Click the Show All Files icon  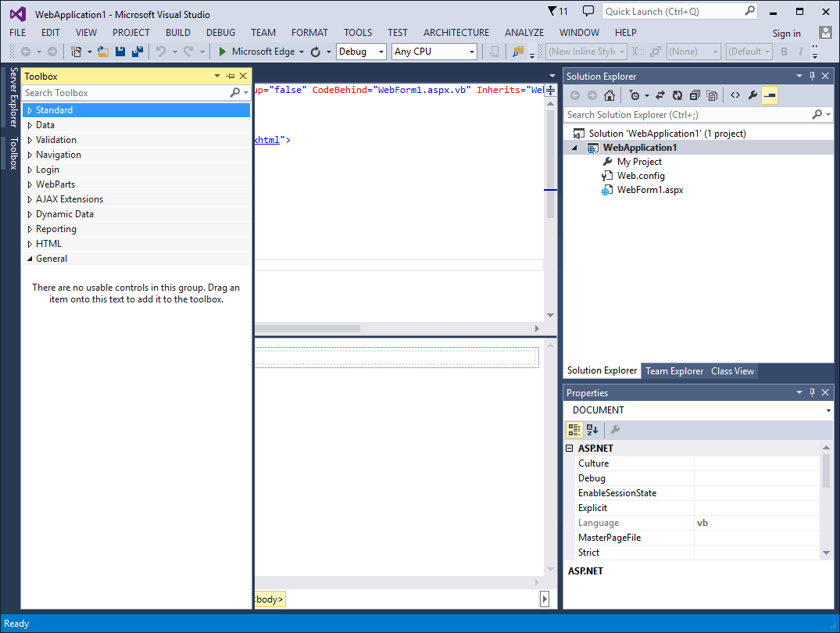tap(712, 95)
